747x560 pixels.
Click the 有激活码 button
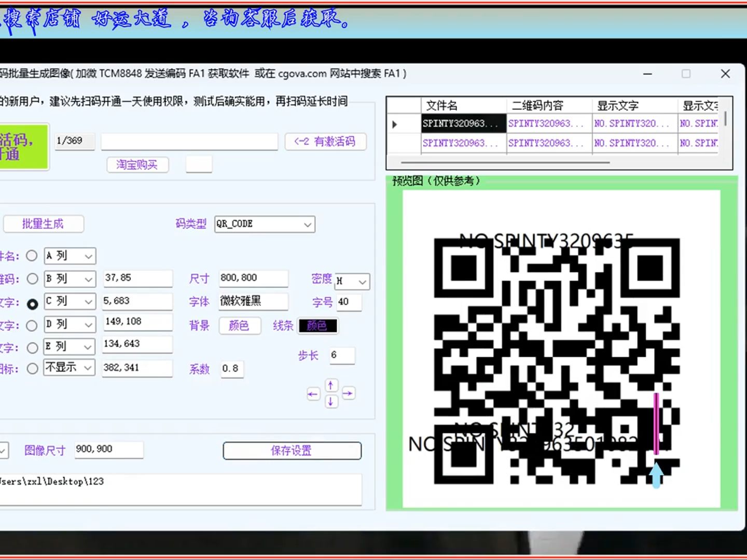tap(325, 142)
